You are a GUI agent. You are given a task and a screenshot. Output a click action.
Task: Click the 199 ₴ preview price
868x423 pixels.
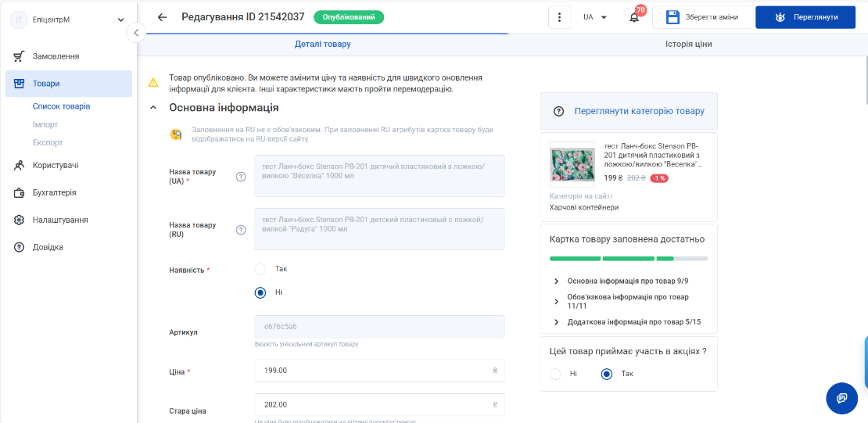pos(613,178)
